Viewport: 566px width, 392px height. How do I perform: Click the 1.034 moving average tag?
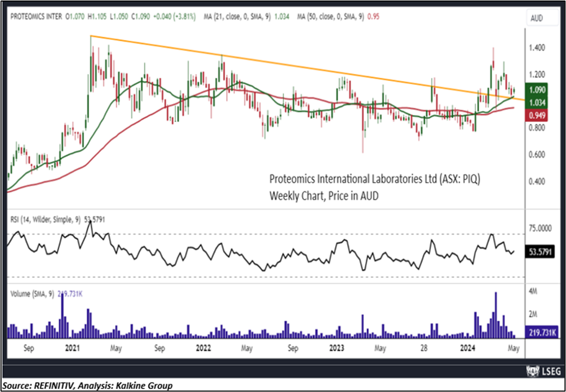[x=538, y=103]
